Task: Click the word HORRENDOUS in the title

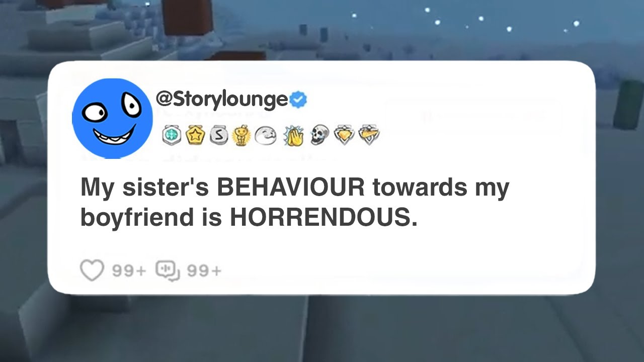Action: click(324, 217)
